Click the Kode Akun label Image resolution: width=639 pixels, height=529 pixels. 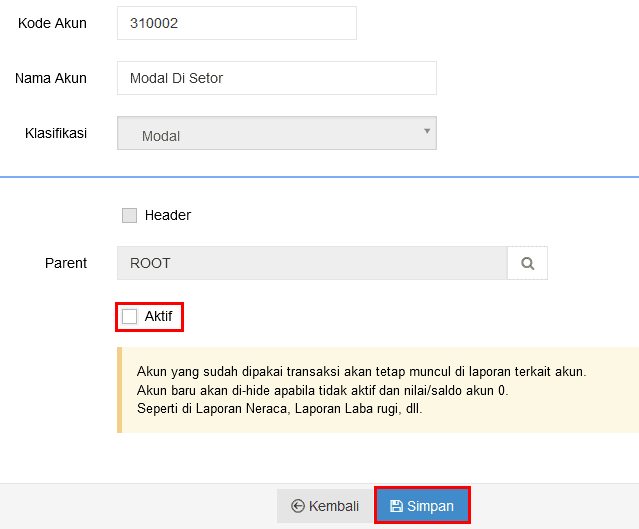point(52,23)
